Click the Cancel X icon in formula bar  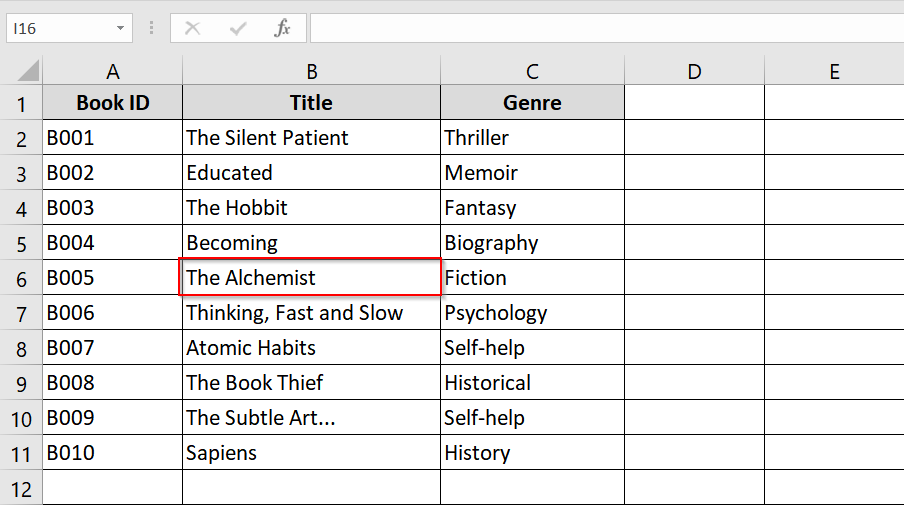[x=193, y=28]
